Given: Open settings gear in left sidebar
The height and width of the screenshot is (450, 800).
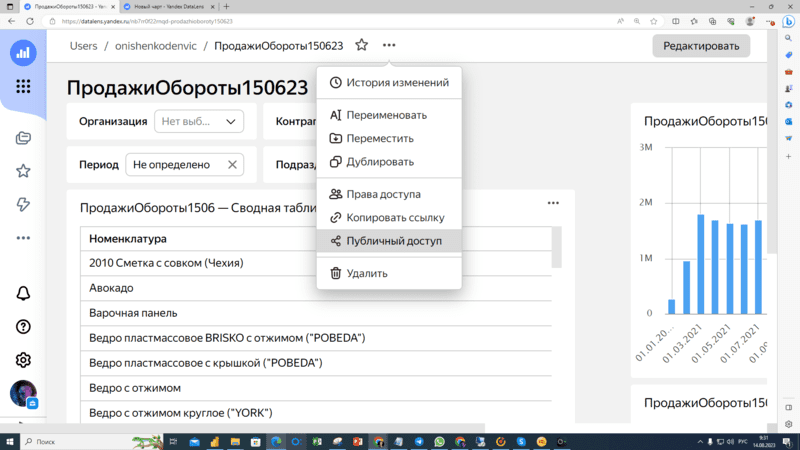Looking at the screenshot, I should pyautogui.click(x=23, y=360).
